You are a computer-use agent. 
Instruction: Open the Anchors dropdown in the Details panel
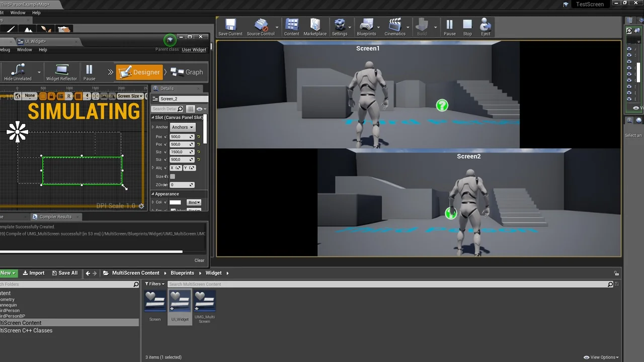[x=182, y=127]
